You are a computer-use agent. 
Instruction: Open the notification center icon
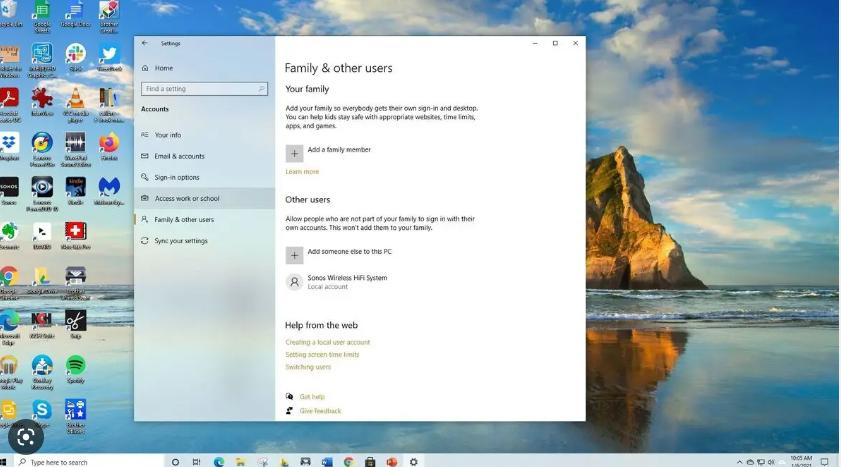click(x=824, y=462)
